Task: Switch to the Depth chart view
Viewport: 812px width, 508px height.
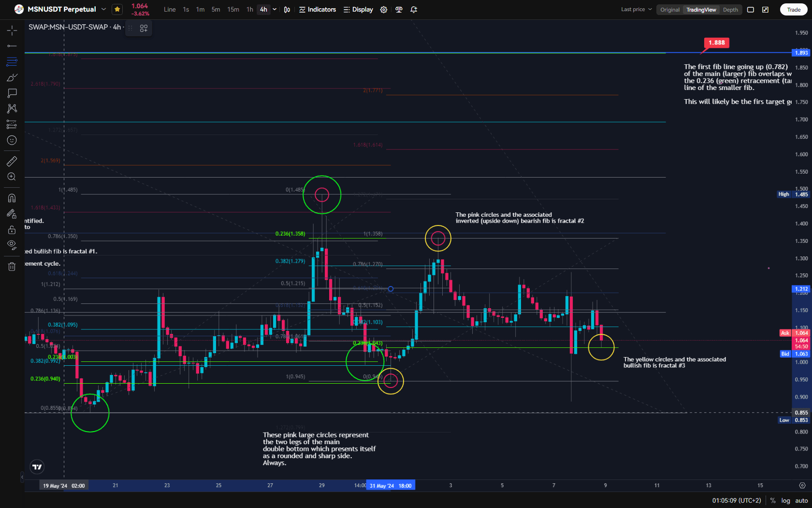Action: (730, 10)
